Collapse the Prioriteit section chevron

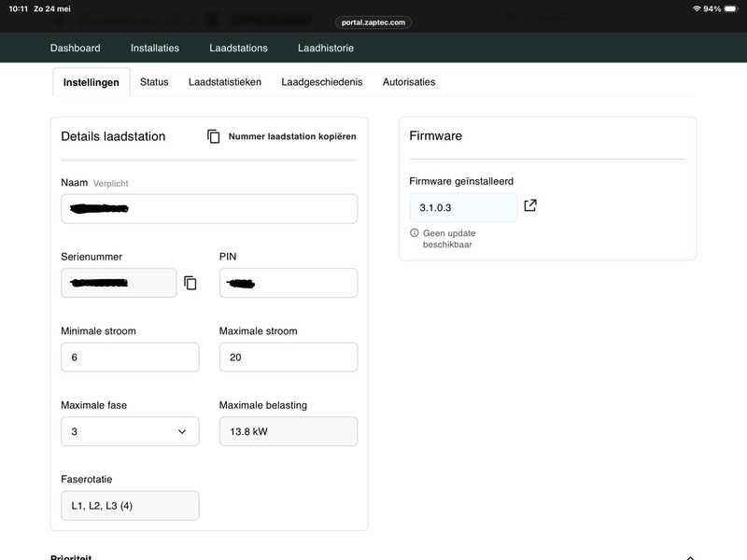coord(690,557)
